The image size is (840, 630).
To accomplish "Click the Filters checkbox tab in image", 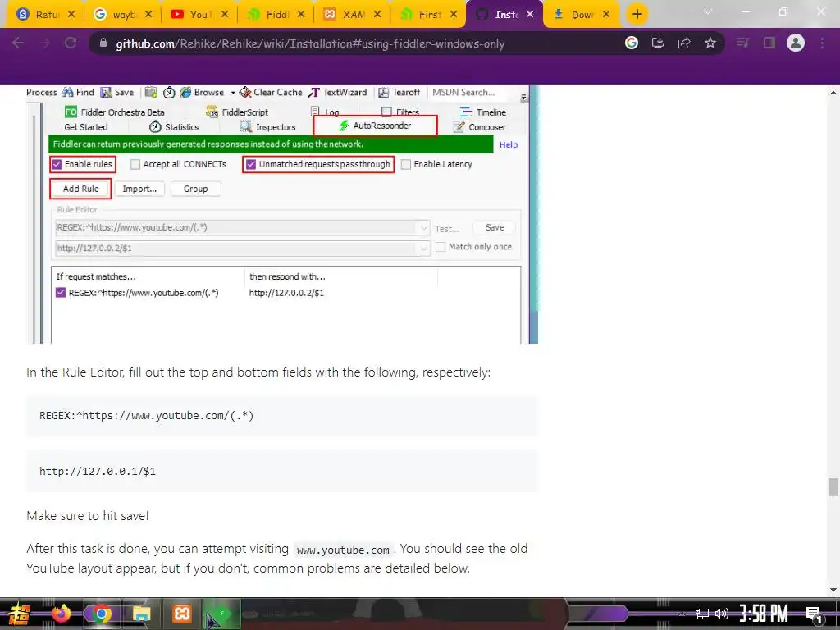I will point(387,112).
